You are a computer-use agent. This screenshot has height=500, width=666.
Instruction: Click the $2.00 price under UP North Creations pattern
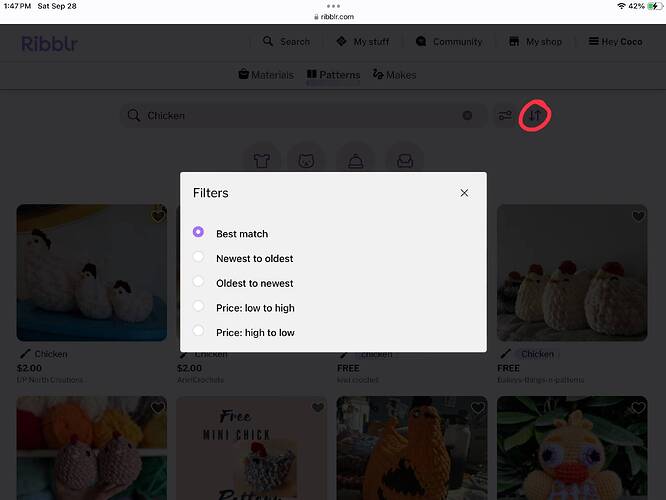tap(29, 368)
